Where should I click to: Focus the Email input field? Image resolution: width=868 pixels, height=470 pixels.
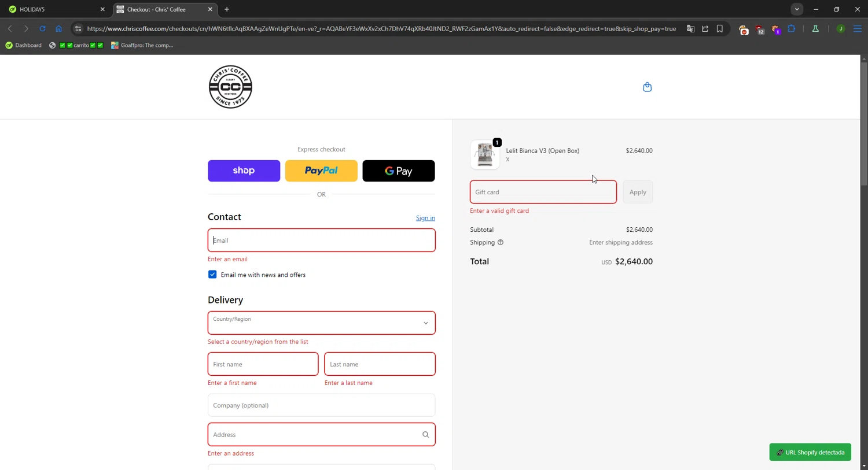pyautogui.click(x=321, y=240)
